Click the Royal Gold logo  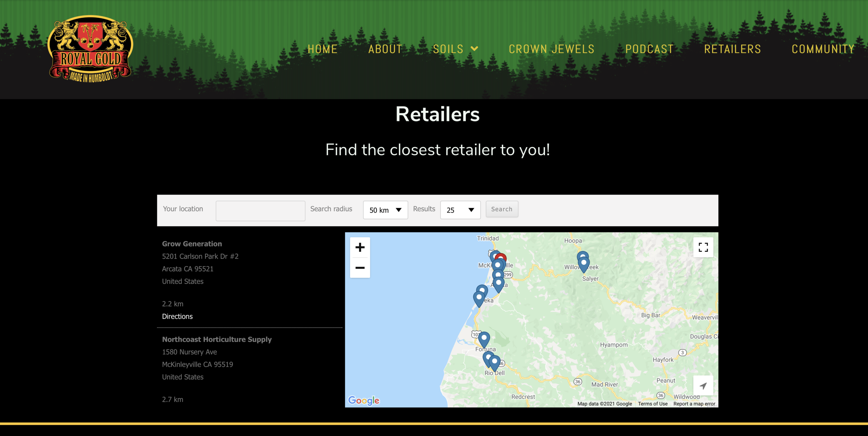coord(90,49)
